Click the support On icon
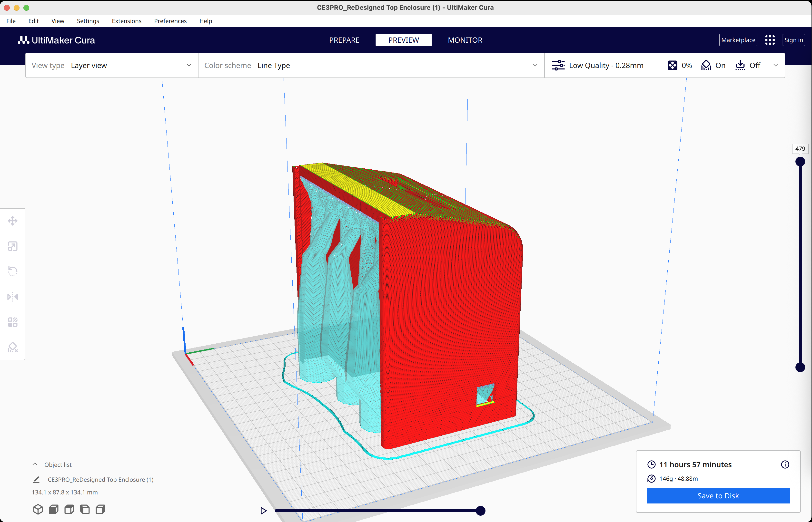This screenshot has height=522, width=812. point(706,65)
